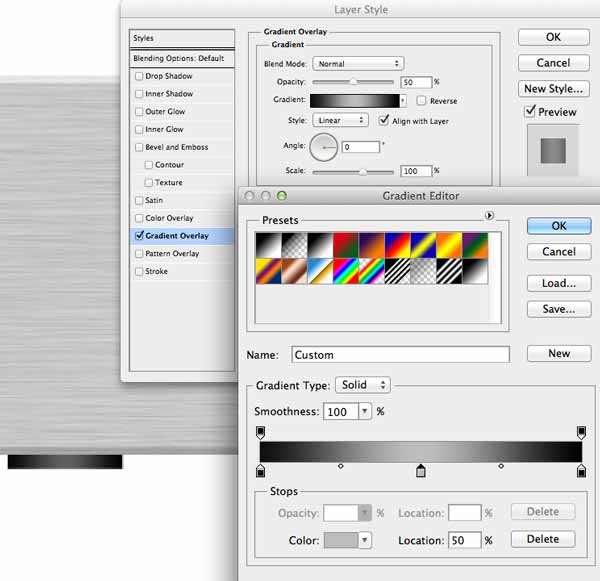Pick the violet to orange gradient preset
Image resolution: width=600 pixels, height=581 pixels.
[372, 245]
